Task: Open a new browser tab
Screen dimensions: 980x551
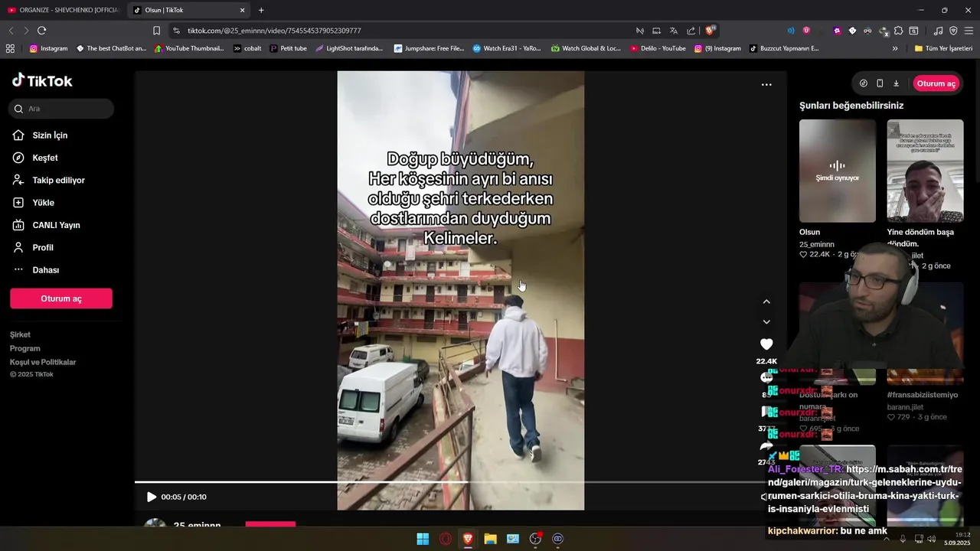Action: point(261,10)
